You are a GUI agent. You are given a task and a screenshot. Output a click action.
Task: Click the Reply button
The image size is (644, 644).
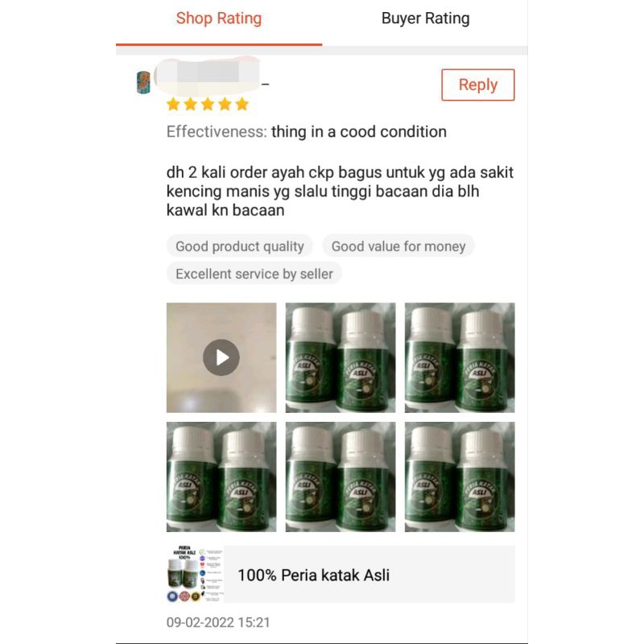point(477,85)
